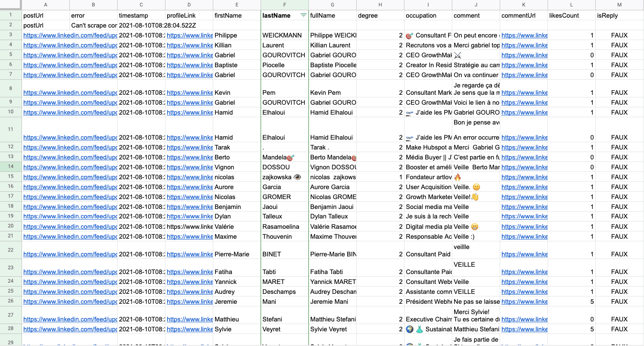Select row 14 header
Viewport: 644px width, 346px height.
pyautogui.click(x=11, y=167)
